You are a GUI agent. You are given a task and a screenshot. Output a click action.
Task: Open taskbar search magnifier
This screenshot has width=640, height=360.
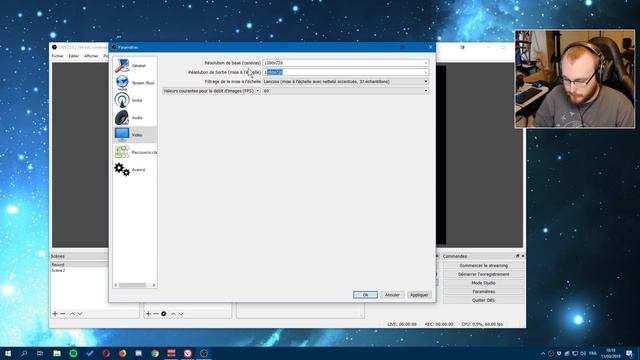tap(24, 353)
